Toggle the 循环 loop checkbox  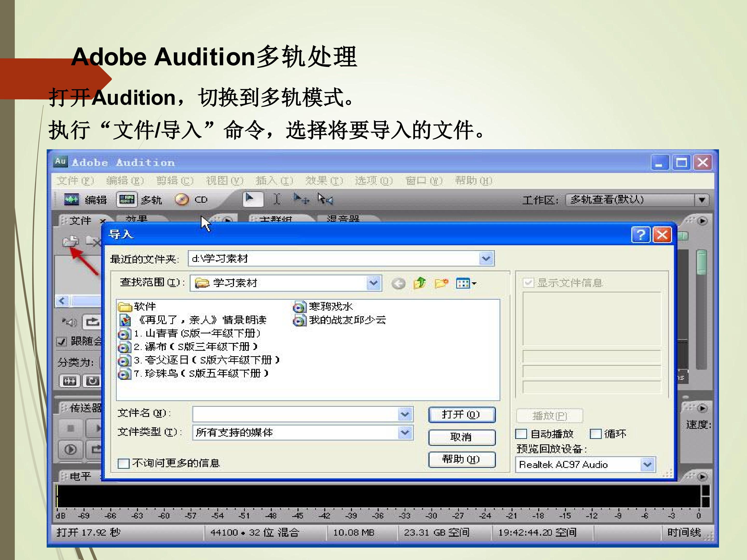click(x=596, y=434)
